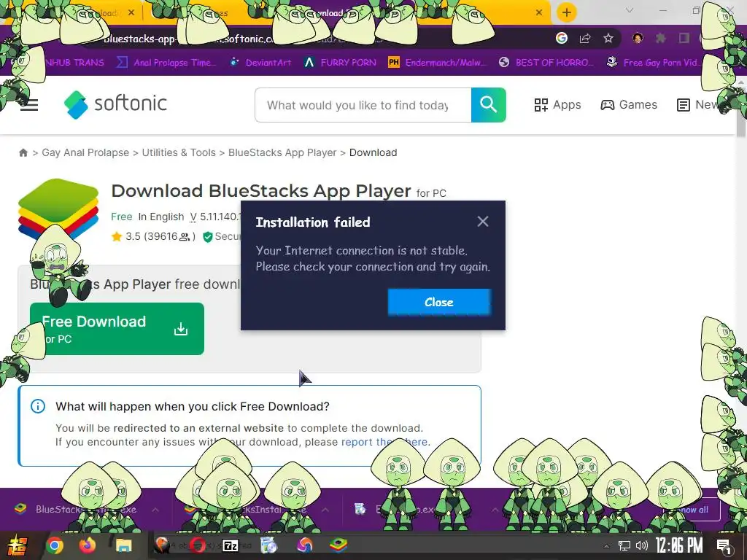Screen dimensions: 747x560
Task: Open the notification center icon
Action: tap(724, 546)
